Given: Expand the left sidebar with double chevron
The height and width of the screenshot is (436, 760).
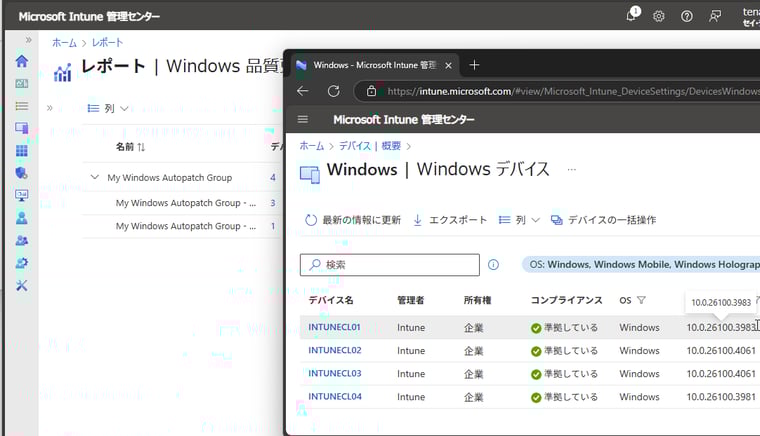Looking at the screenshot, I should (x=29, y=40).
